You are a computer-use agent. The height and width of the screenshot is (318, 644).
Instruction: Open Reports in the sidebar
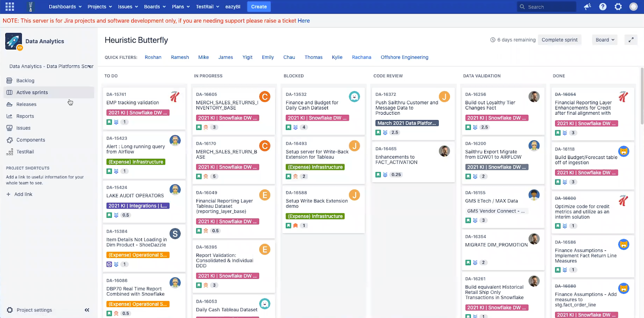point(25,116)
